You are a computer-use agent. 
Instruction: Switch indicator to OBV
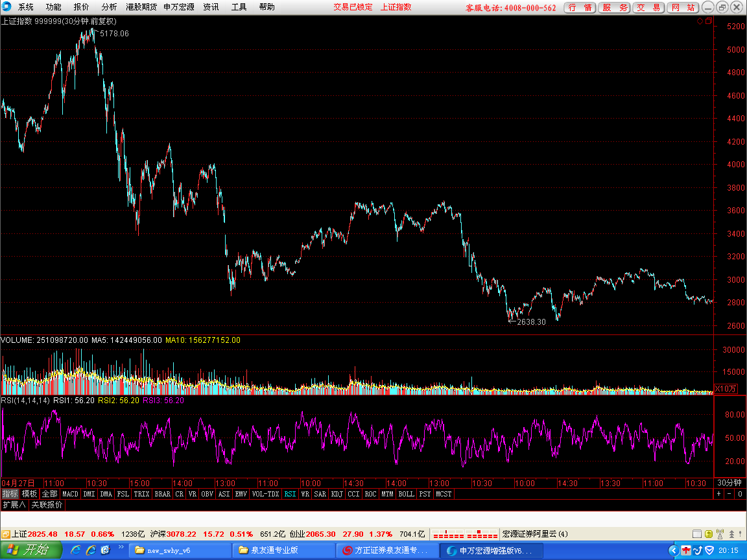207,494
